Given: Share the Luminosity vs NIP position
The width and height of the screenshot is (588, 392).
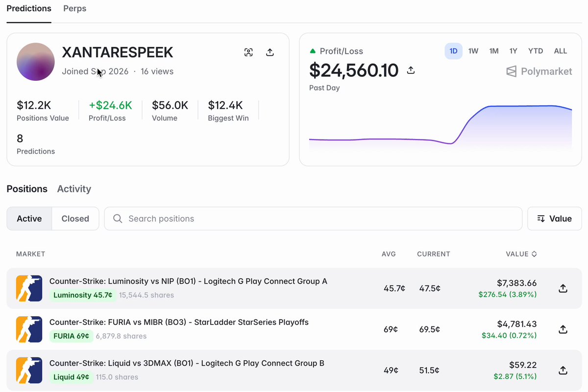Looking at the screenshot, I should (563, 288).
